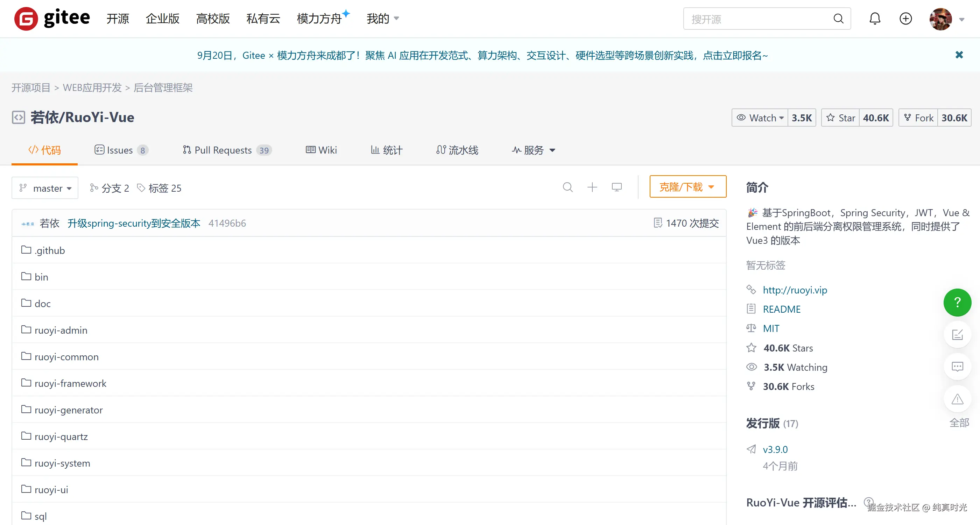
Task: Click the plus circle create icon
Action: (x=905, y=19)
